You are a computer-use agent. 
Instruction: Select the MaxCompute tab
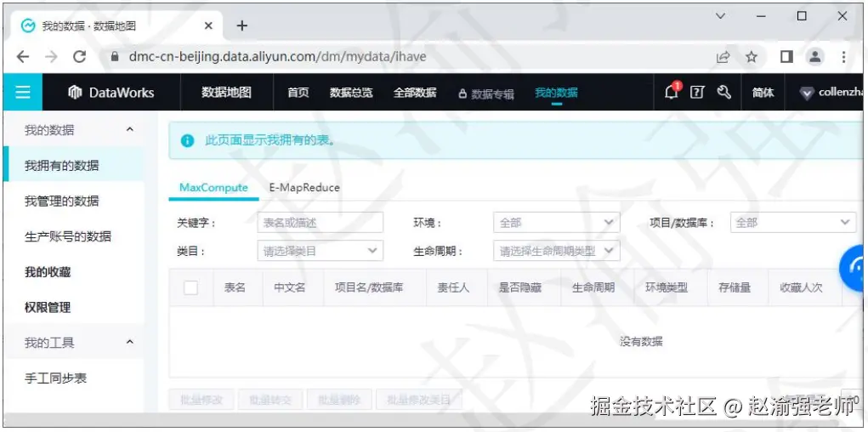(x=213, y=187)
